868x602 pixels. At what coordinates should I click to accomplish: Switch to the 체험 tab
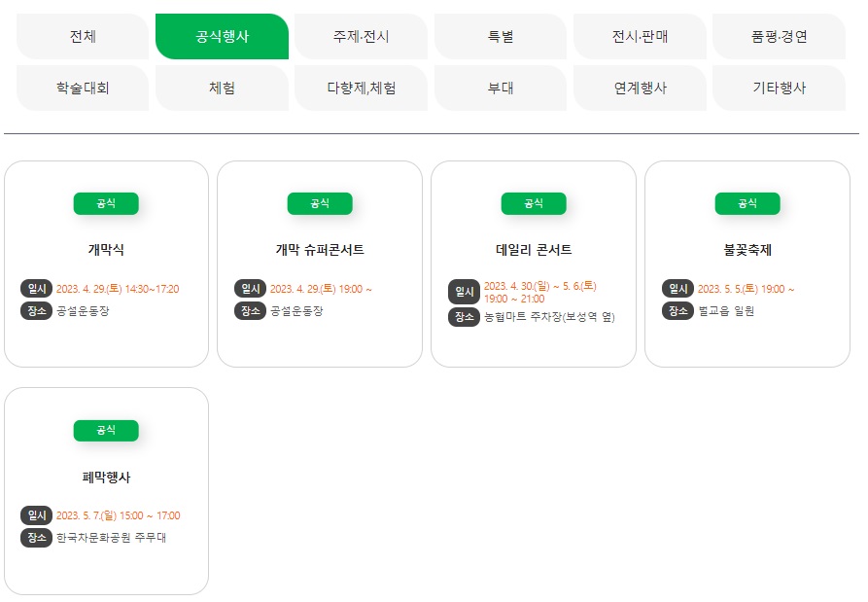coord(222,89)
